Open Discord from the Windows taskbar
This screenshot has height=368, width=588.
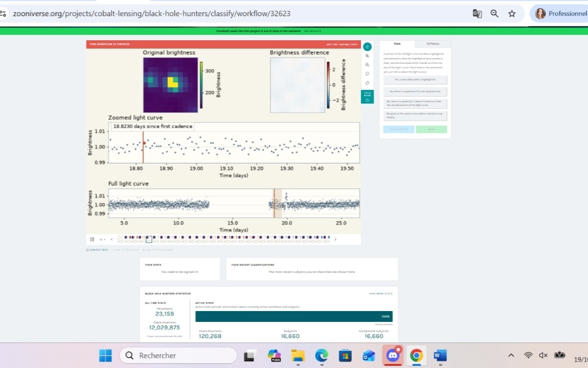[x=393, y=355]
